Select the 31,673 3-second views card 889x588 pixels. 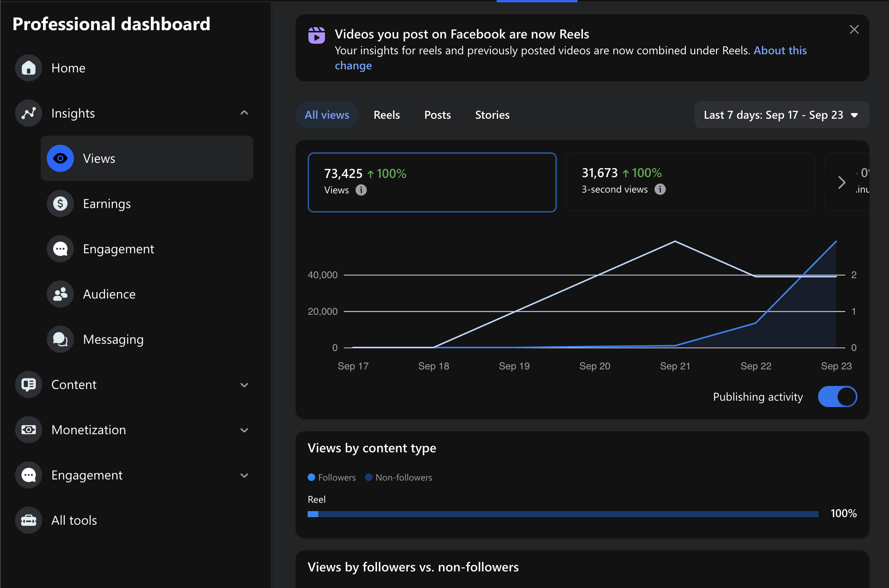pos(690,182)
